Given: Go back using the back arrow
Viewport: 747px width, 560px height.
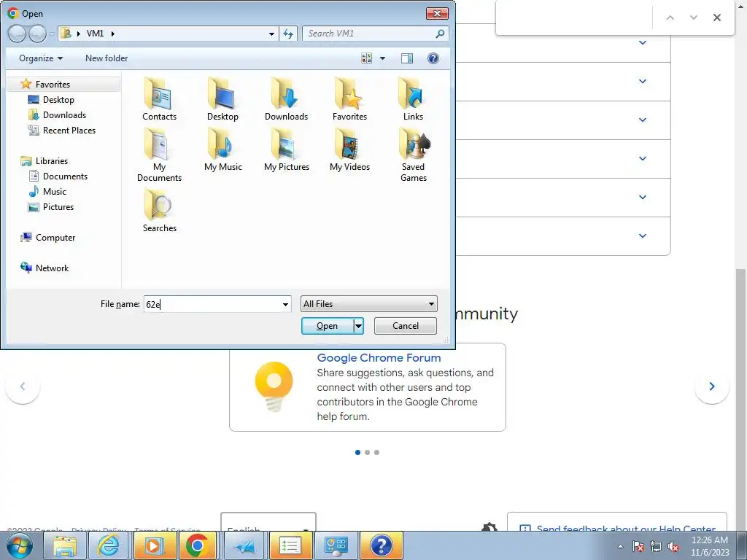Looking at the screenshot, I should pos(17,34).
